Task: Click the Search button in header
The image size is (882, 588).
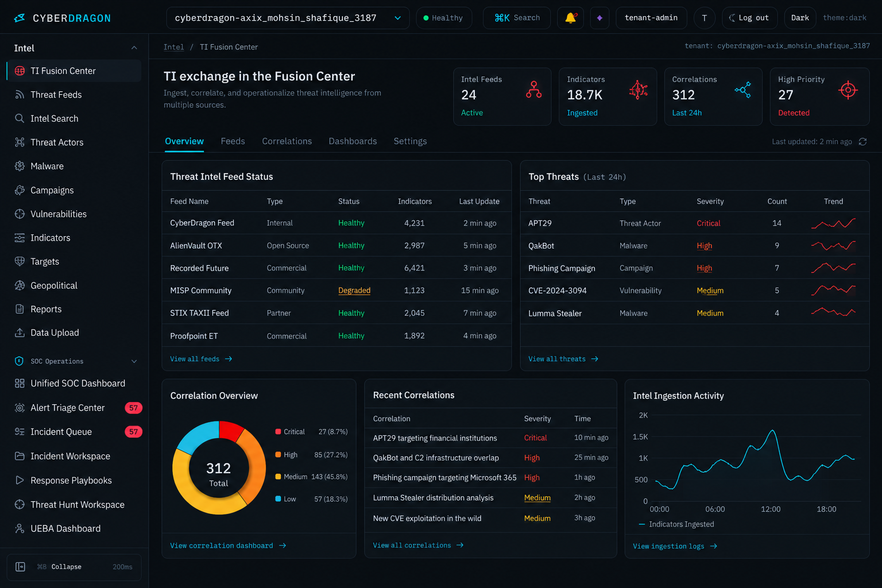Action: coord(517,18)
